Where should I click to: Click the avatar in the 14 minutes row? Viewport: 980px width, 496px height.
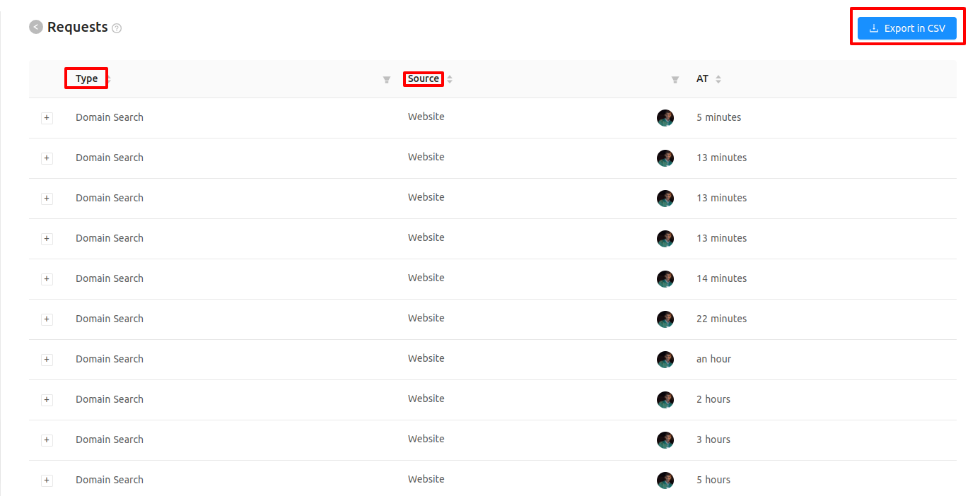tap(665, 279)
